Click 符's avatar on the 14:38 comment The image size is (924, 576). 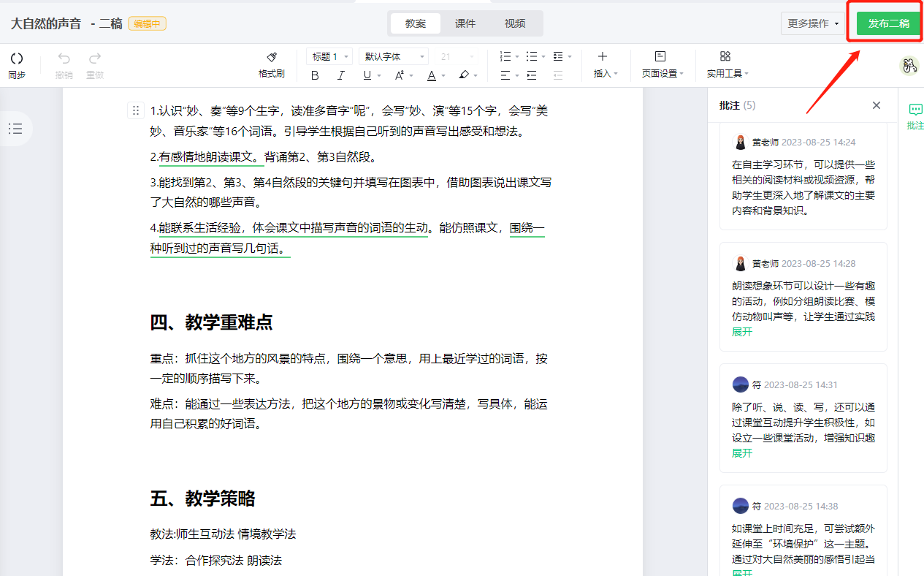coord(740,506)
